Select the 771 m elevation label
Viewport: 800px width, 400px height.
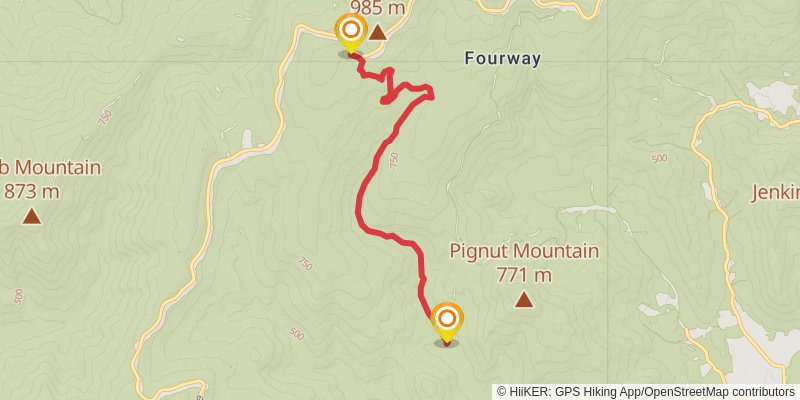pos(524,276)
